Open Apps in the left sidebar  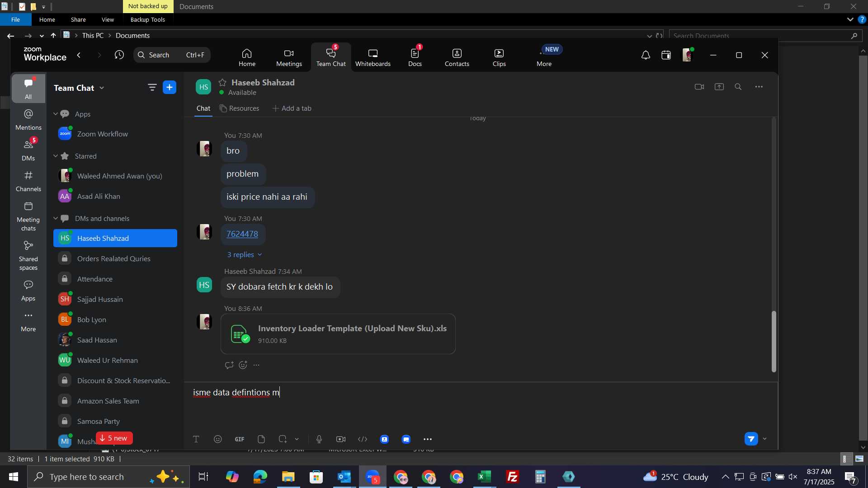click(28, 291)
